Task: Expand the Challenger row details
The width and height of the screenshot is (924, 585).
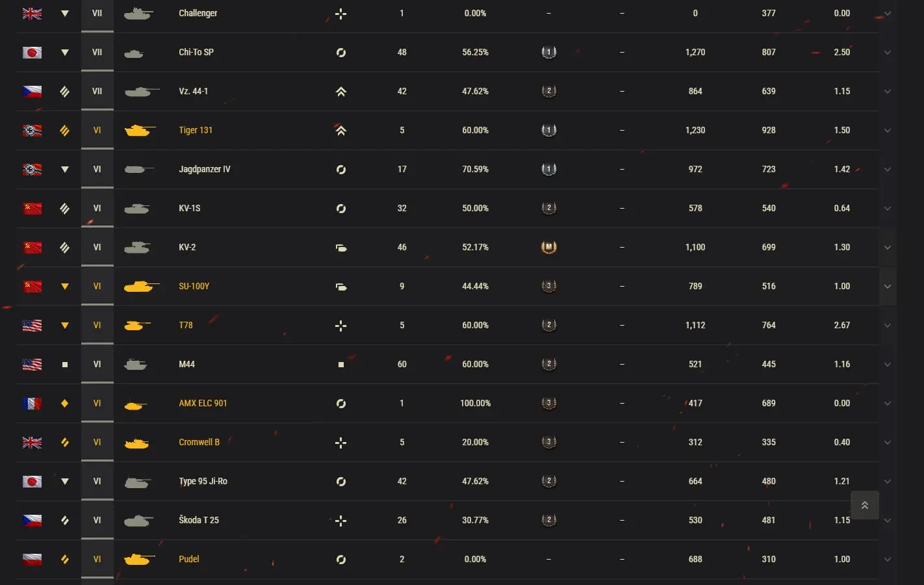Action: (x=888, y=14)
